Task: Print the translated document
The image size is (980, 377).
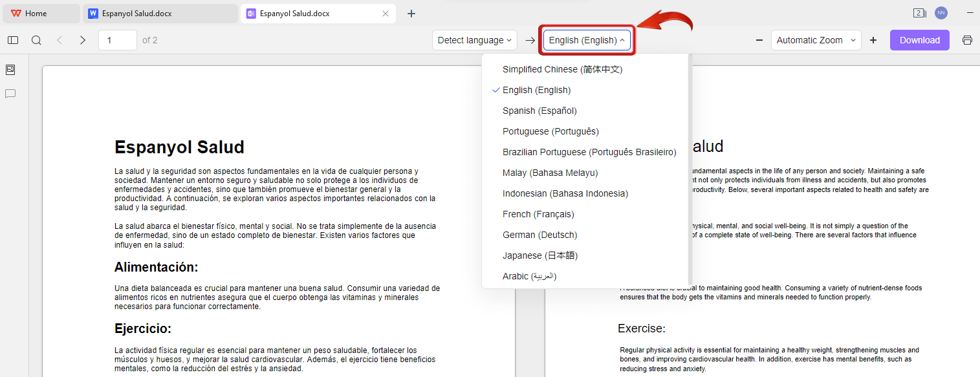Action: 967,39
